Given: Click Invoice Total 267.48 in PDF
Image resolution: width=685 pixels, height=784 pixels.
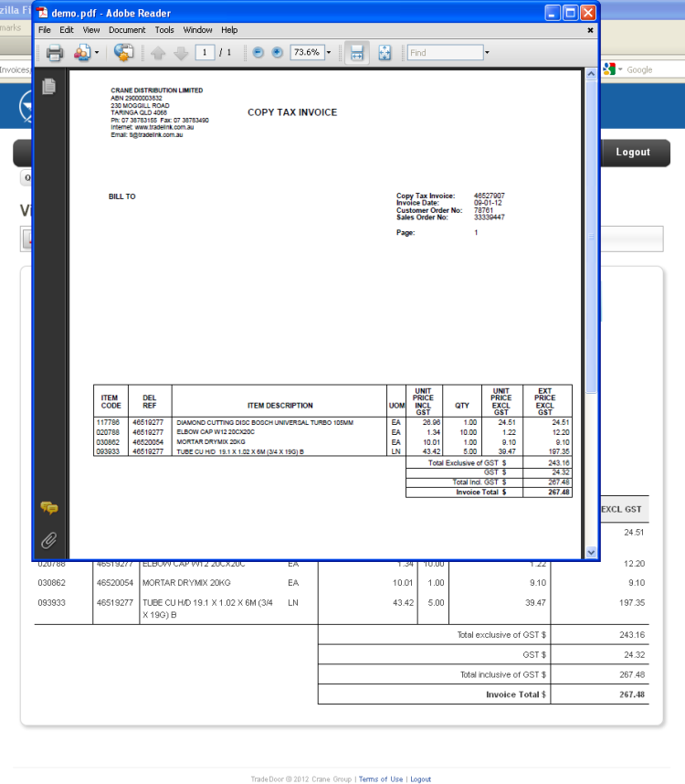Looking at the screenshot, I should coord(559,492).
